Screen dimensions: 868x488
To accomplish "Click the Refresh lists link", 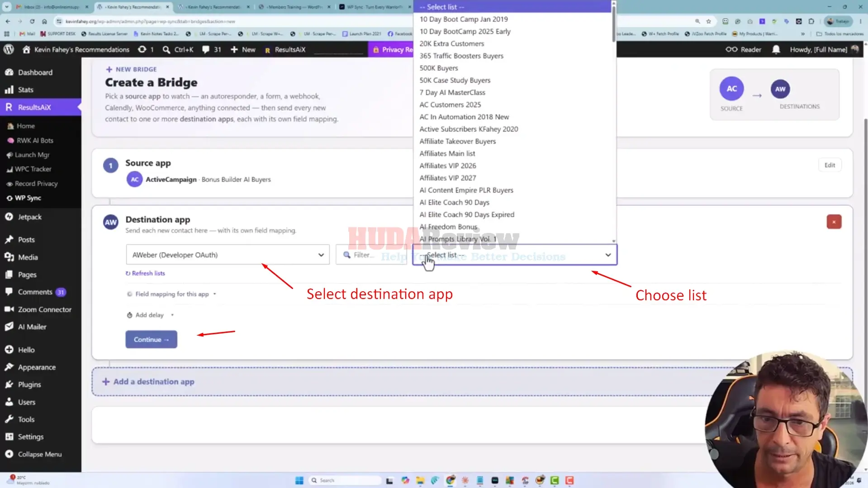I will pyautogui.click(x=145, y=273).
